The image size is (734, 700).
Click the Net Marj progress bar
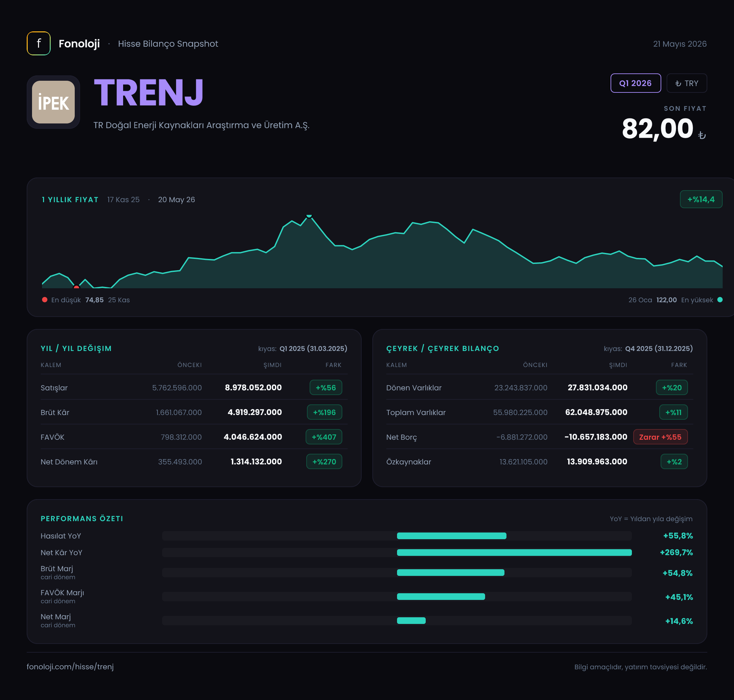(x=397, y=621)
